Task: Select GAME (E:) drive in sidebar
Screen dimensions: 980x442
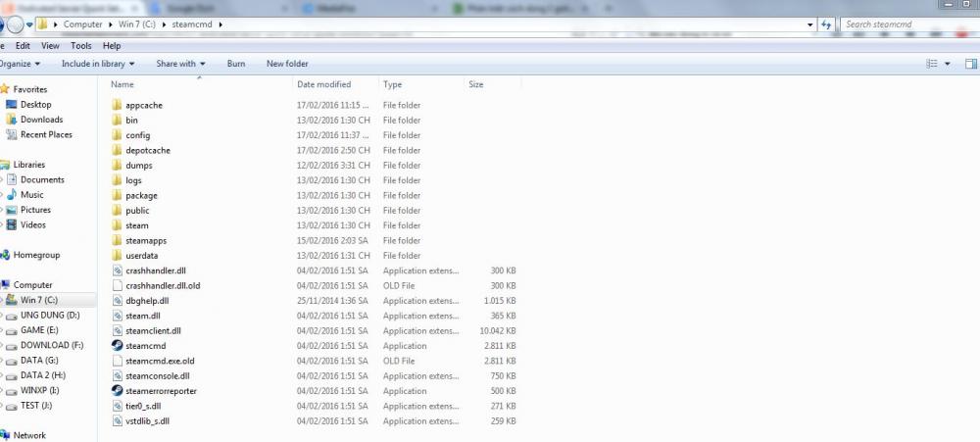Action: pos(40,330)
